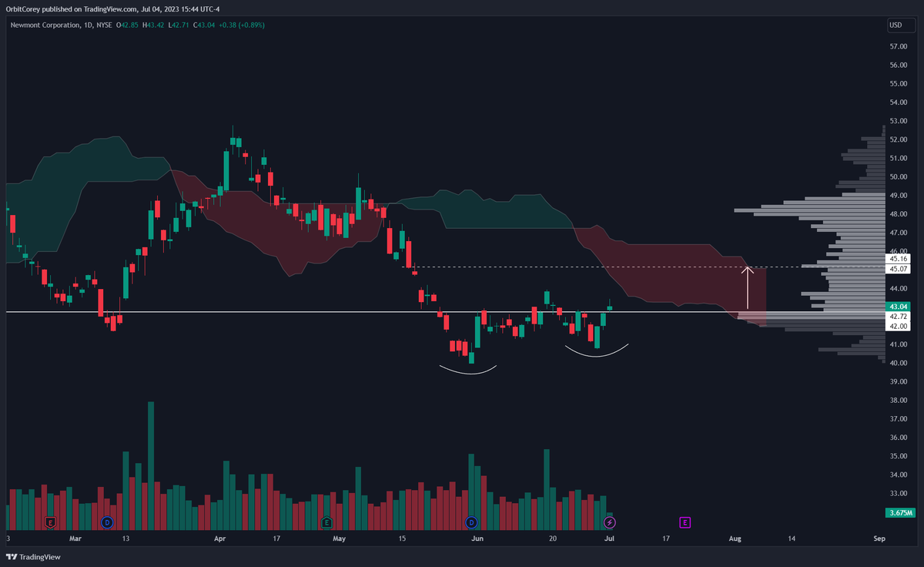Click the 42.00 price label
924x567 pixels.
[x=899, y=327]
